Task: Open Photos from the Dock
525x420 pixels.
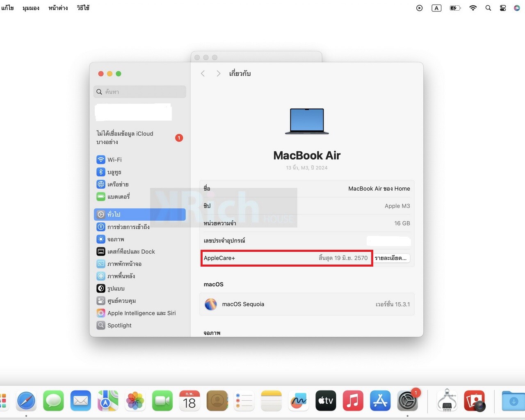Action: click(x=135, y=401)
